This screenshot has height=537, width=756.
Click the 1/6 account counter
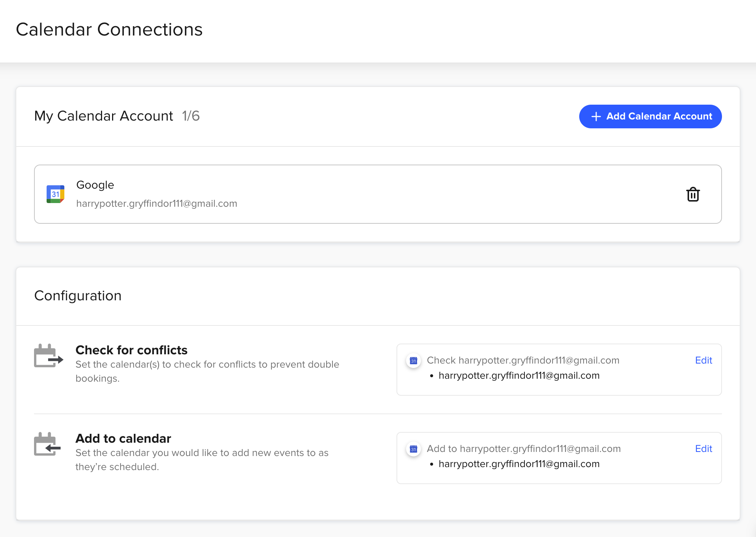click(190, 116)
